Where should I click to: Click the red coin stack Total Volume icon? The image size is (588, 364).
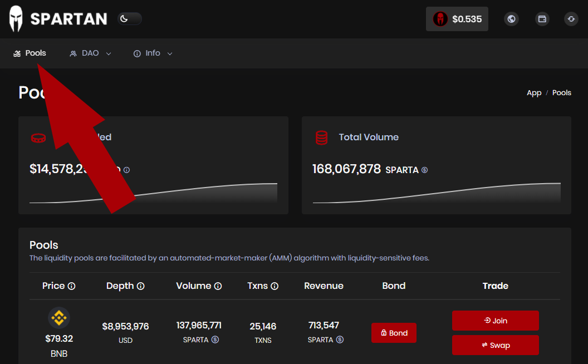pos(321,137)
